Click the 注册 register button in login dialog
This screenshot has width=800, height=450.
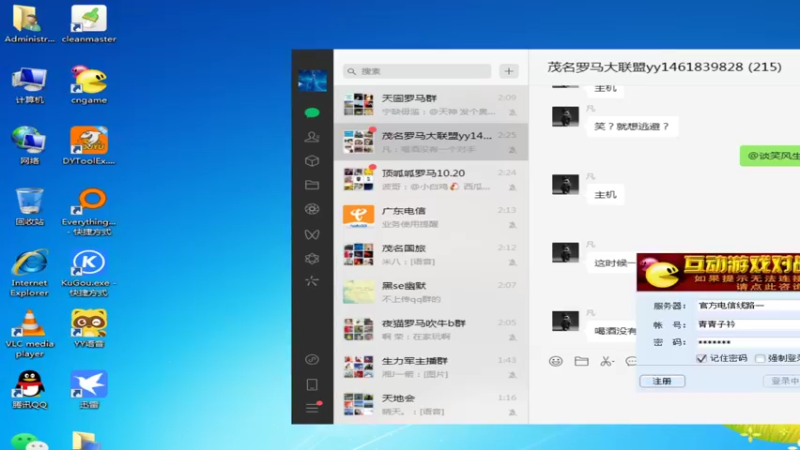[662, 381]
